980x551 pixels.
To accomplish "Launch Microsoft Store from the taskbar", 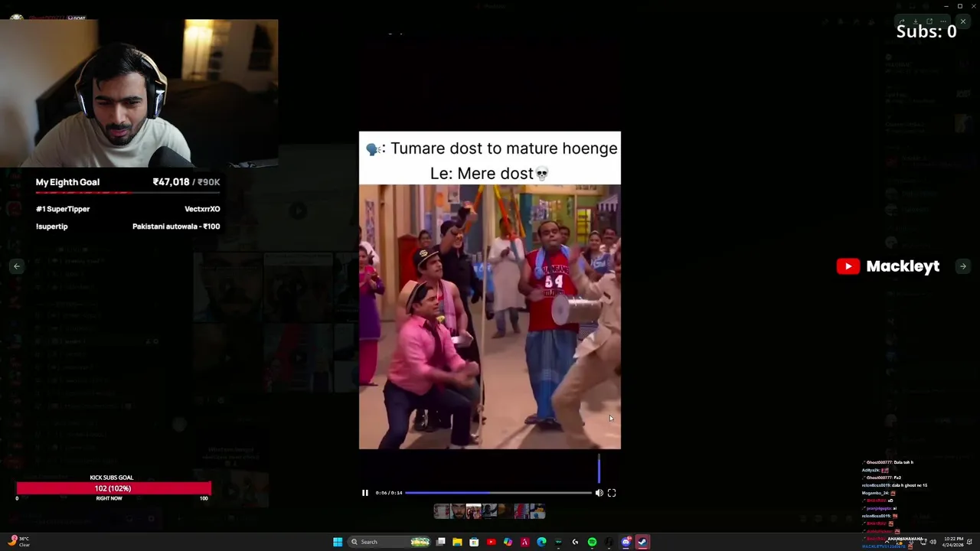I will click(x=474, y=542).
